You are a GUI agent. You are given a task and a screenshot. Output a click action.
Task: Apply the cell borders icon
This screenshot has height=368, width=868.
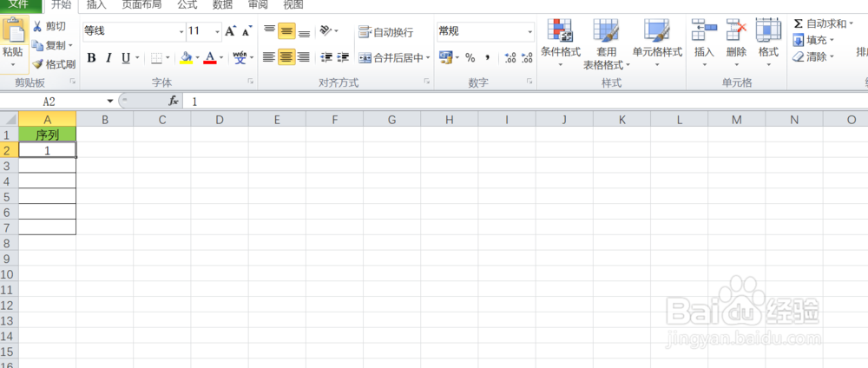(156, 57)
